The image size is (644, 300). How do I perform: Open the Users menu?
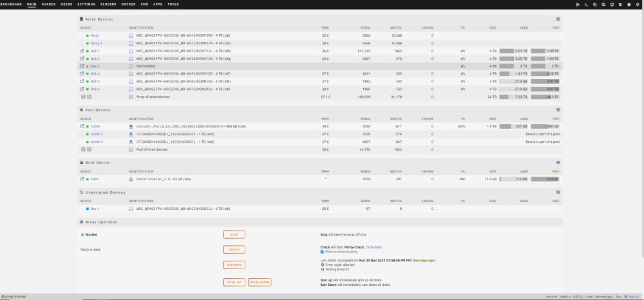[66, 5]
